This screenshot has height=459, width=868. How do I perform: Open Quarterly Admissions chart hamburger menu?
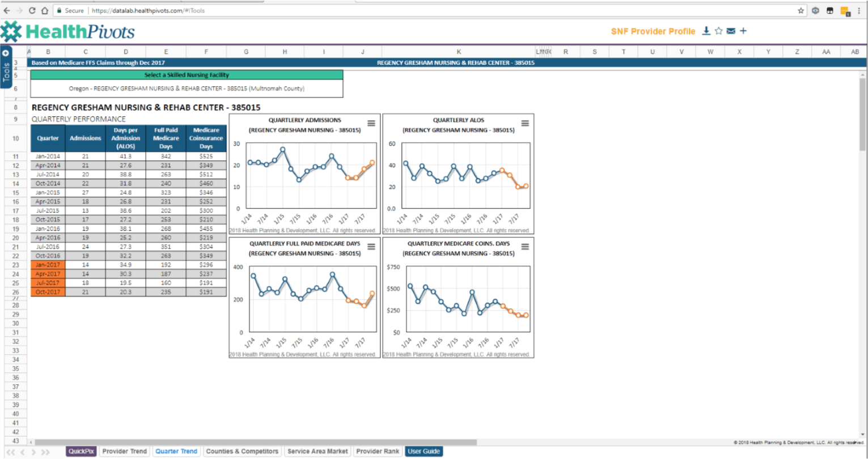pyautogui.click(x=371, y=123)
